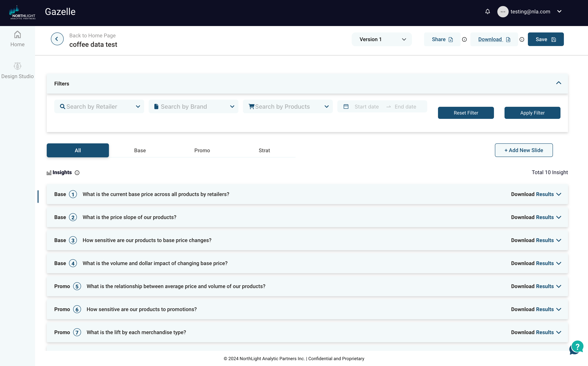The height and width of the screenshot is (366, 588).
Task: Save the coffee data test
Action: tap(545, 39)
